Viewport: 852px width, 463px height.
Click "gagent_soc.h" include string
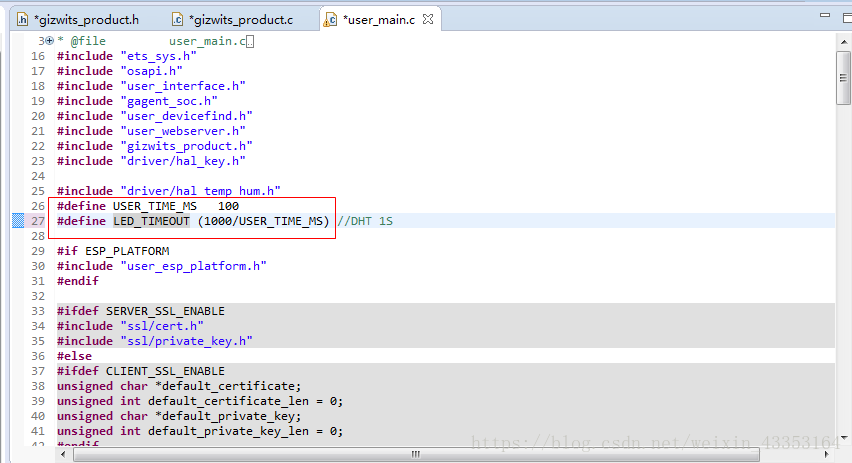169,101
